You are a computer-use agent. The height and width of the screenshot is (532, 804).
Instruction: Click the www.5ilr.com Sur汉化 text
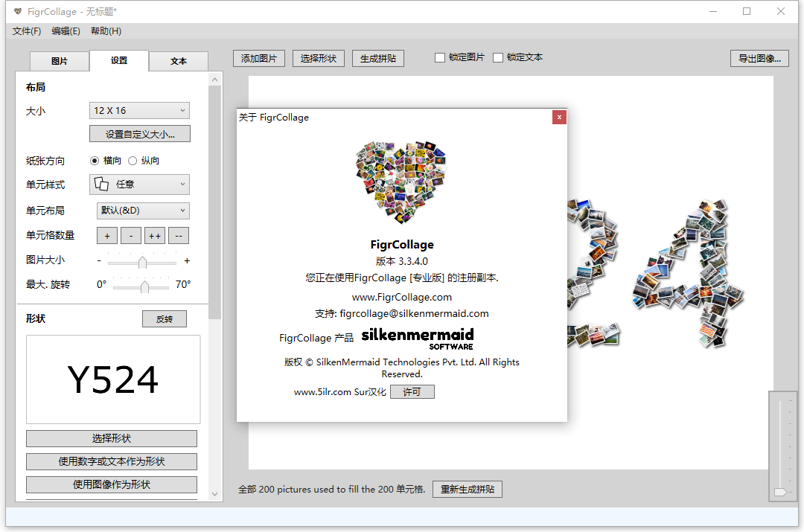[x=340, y=392]
